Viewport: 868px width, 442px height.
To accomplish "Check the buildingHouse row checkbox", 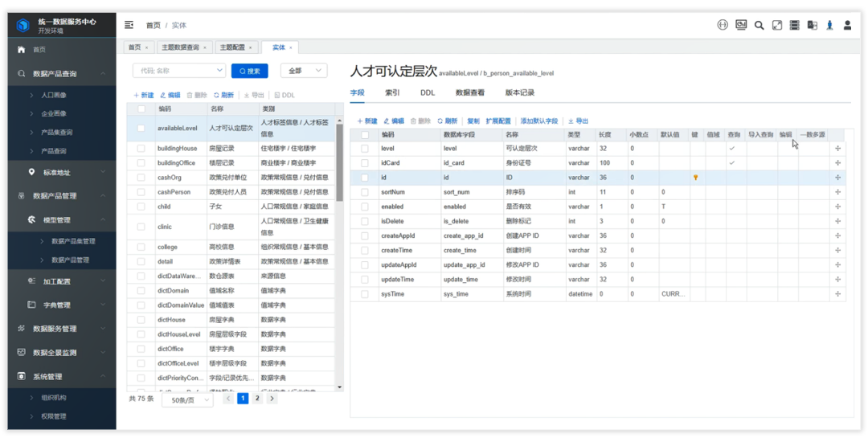I will pyautogui.click(x=141, y=149).
